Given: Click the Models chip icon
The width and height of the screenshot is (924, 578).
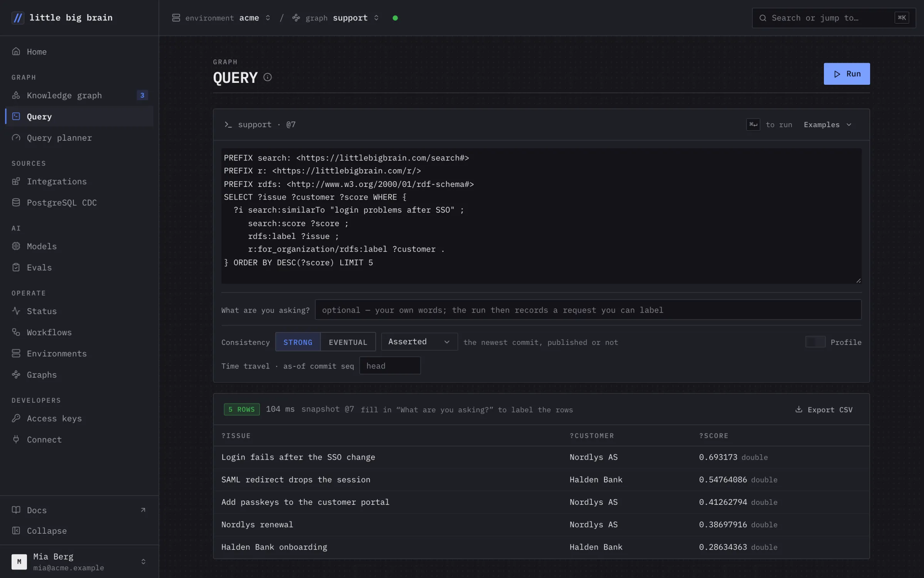Looking at the screenshot, I should (16, 246).
